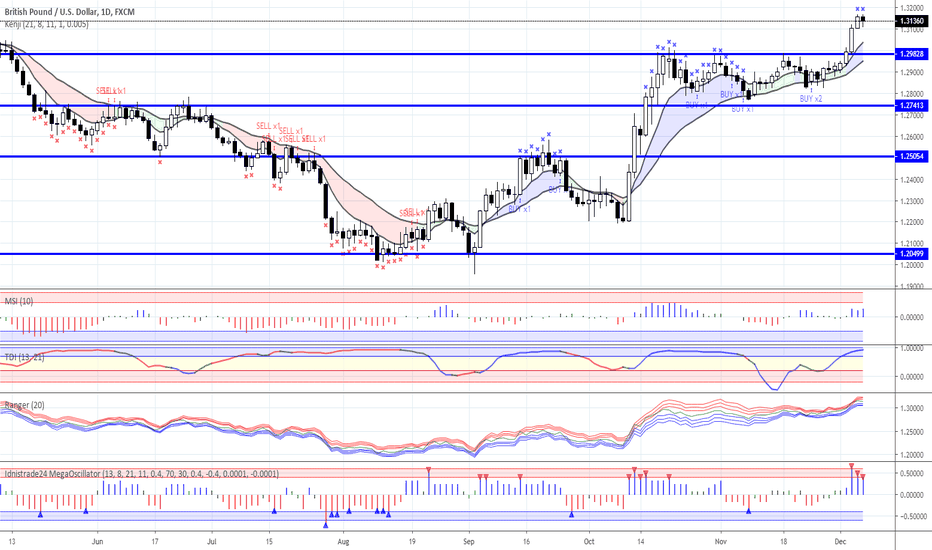Select the MSI (10) indicator title
The image size is (932, 550).
(x=20, y=299)
